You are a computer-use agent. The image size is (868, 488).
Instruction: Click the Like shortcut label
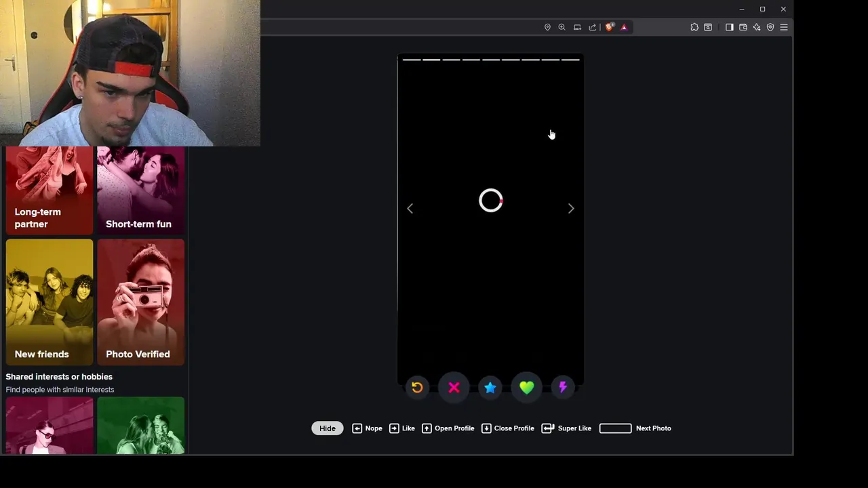click(x=408, y=428)
